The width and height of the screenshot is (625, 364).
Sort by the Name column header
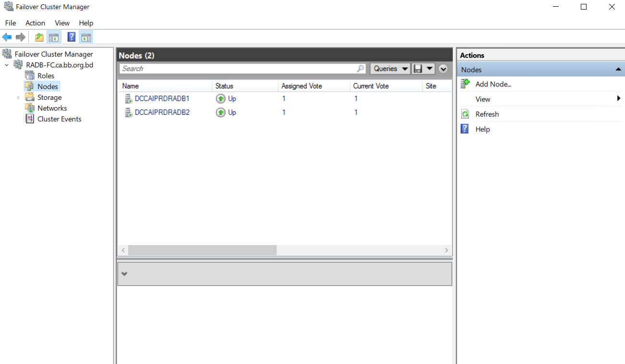point(165,86)
